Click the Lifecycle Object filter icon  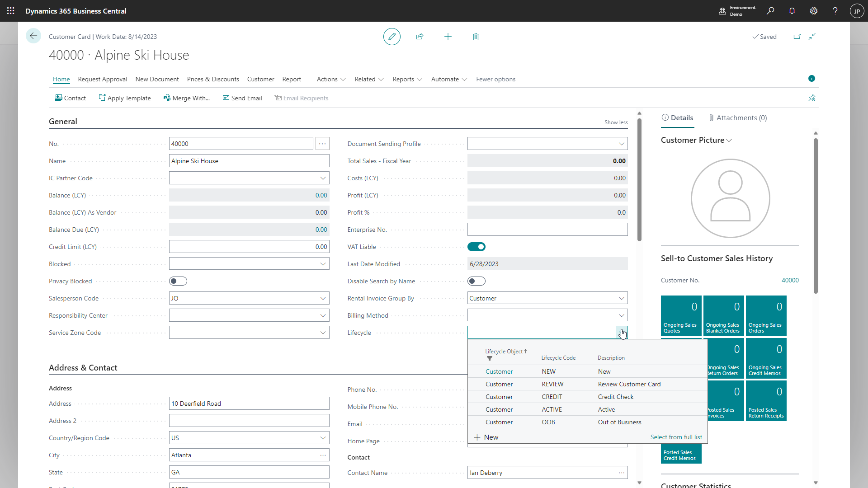tap(490, 358)
